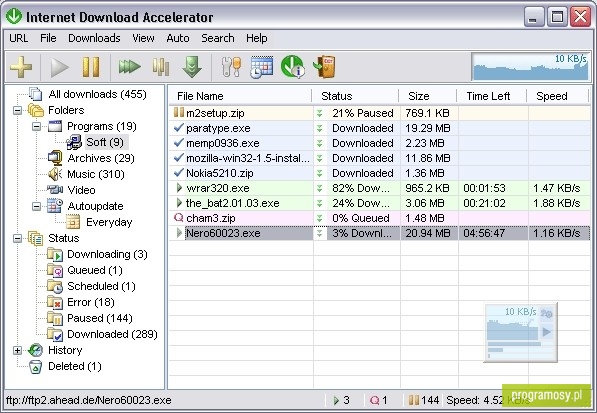Open the Help menu
The image size is (597, 413).
(x=257, y=38)
